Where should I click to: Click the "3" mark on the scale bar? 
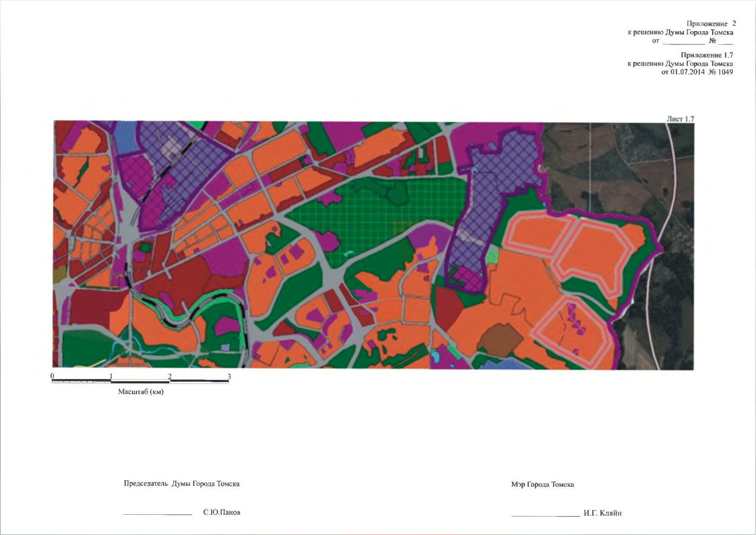tap(229, 376)
